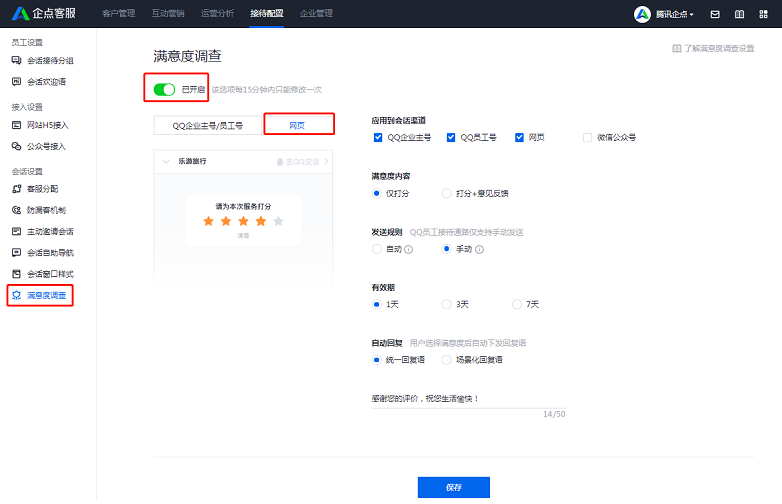Click the 公众号接入 sidebar icon

[x=16, y=146]
